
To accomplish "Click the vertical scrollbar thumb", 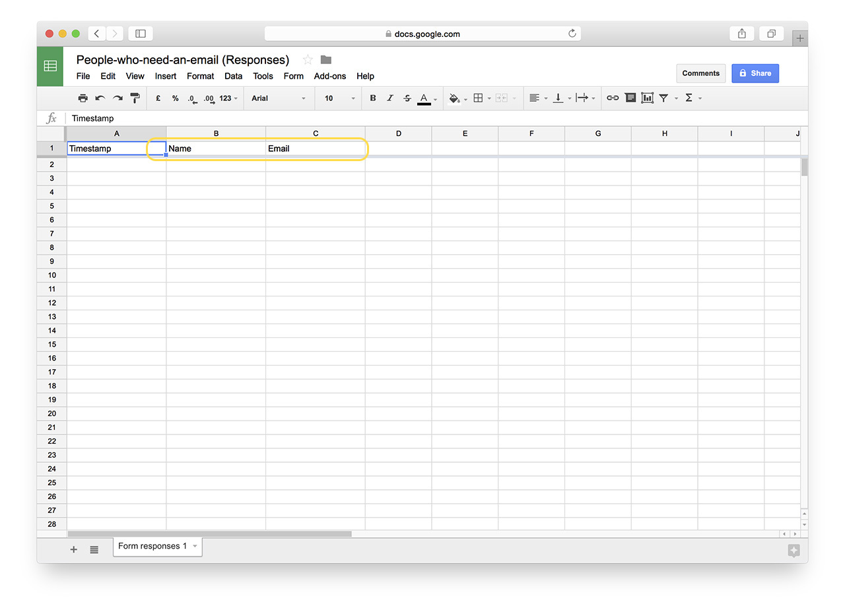I will pos(804,167).
